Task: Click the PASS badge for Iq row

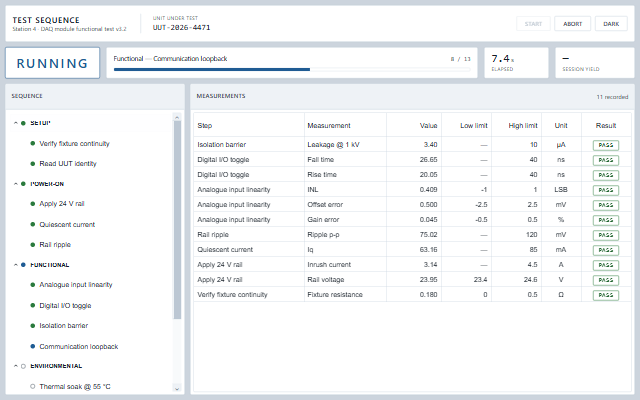Action: pos(606,250)
